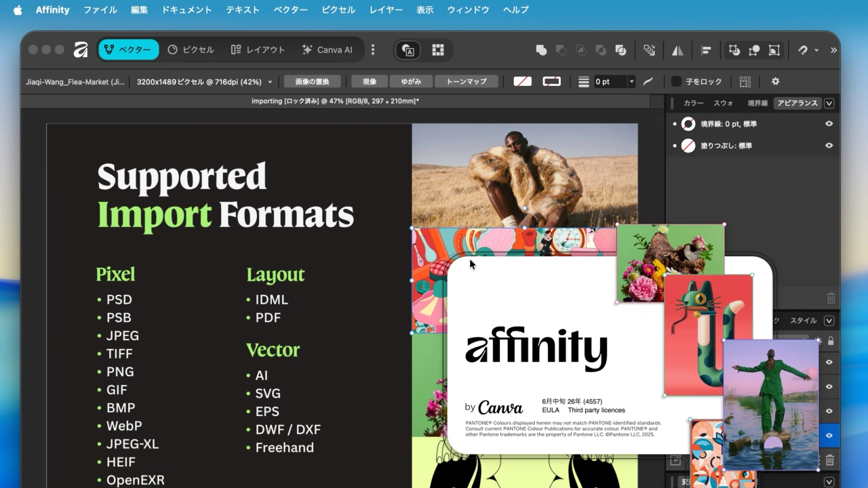Click the トーンマップ button
868x488 pixels.
[x=467, y=81]
